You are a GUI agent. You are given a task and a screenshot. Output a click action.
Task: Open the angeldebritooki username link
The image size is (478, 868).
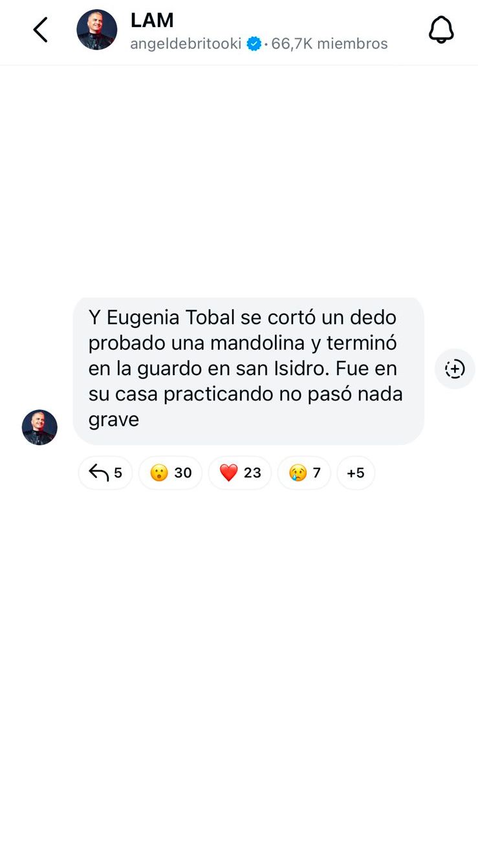(186, 44)
